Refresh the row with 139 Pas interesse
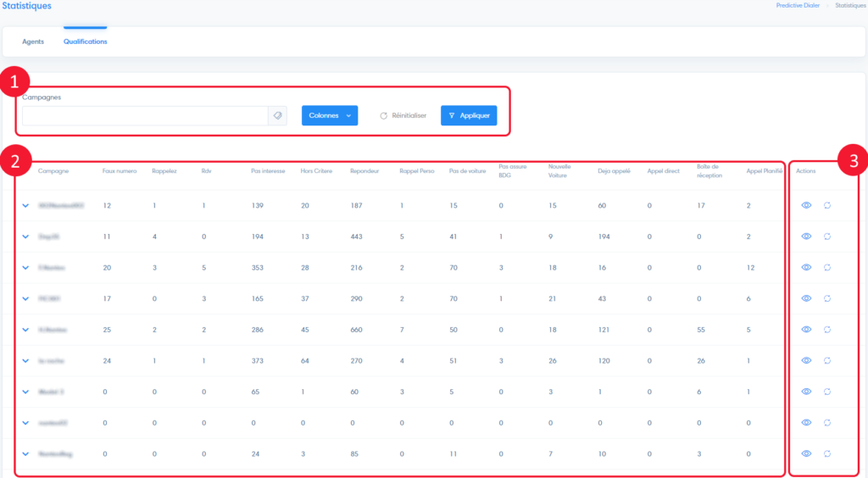This screenshot has width=868, height=478. click(x=827, y=205)
